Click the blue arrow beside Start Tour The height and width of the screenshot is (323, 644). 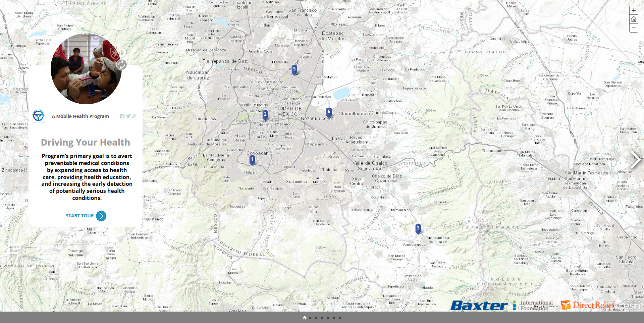tap(101, 216)
